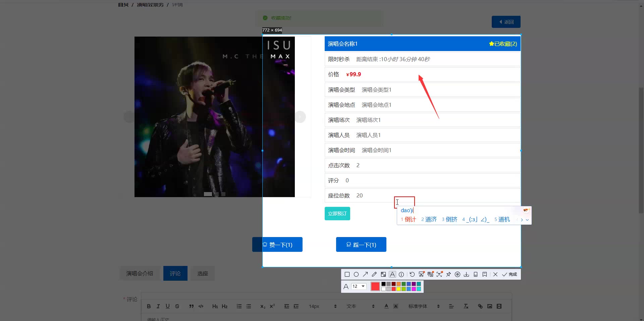
Task: Switch to the 演唱会介绍 tab
Action: [140, 273]
